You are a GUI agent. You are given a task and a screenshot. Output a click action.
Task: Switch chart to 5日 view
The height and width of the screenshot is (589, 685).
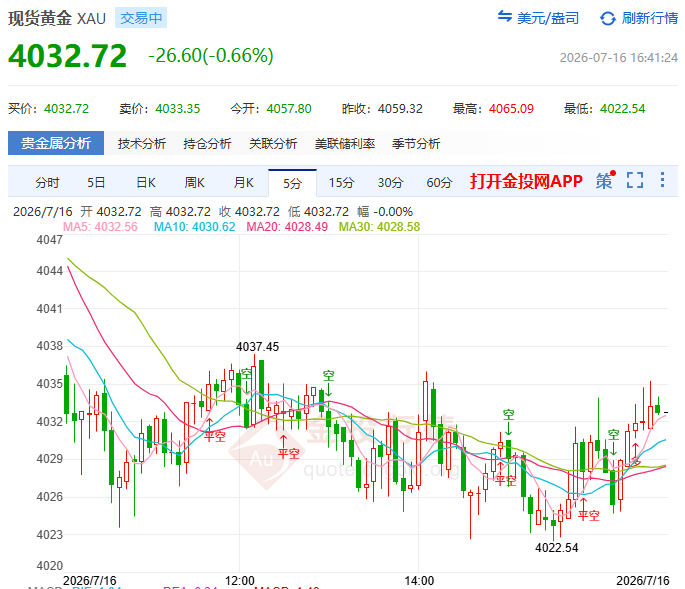96,182
